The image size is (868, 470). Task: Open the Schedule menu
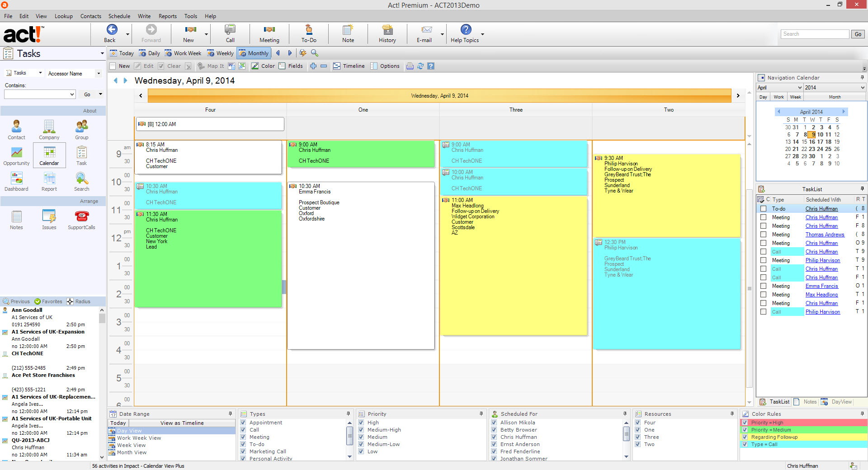coord(119,16)
